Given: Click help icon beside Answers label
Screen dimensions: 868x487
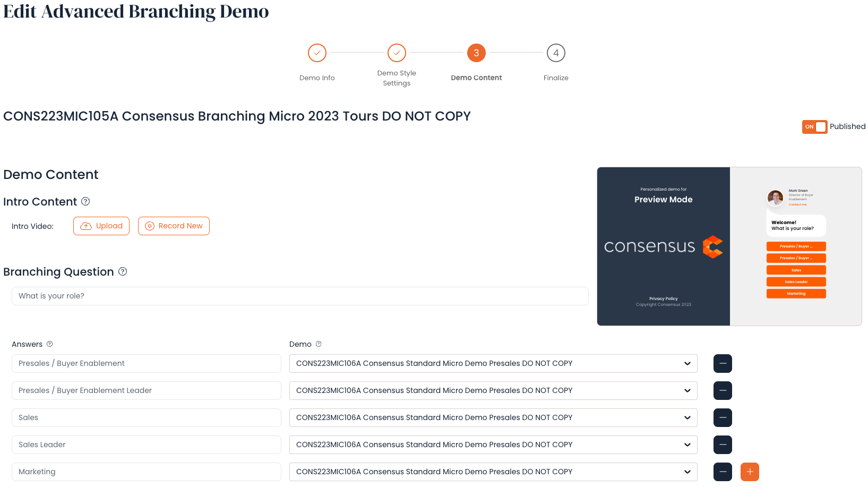Looking at the screenshot, I should (50, 344).
